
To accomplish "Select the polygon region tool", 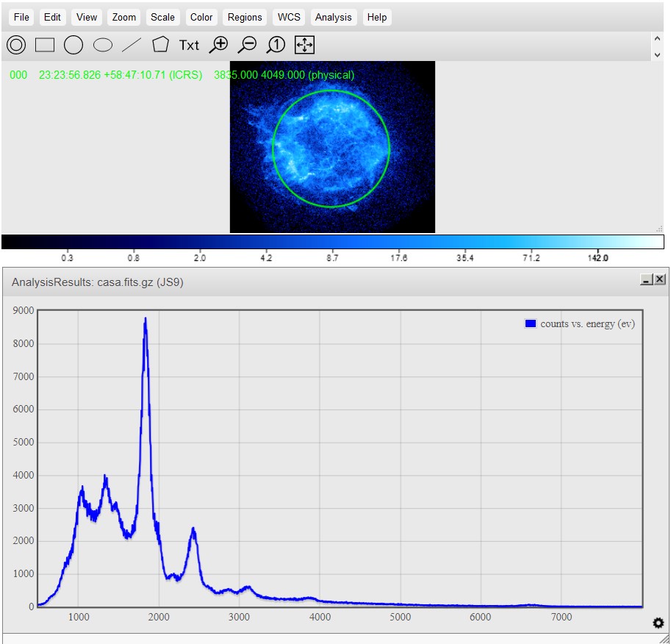I will tap(160, 45).
